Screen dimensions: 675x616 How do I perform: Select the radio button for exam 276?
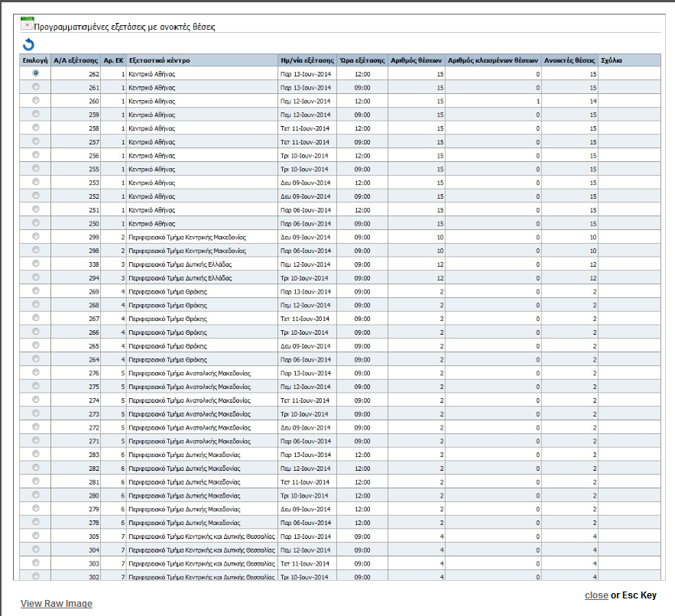[x=36, y=372]
